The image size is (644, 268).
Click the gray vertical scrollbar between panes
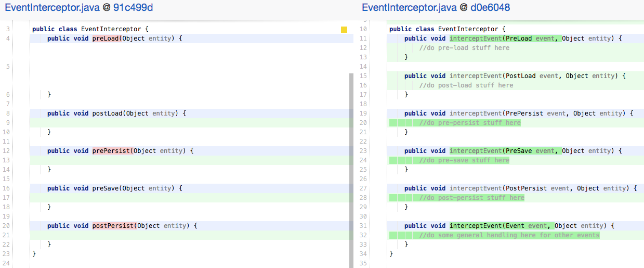[x=351, y=170]
